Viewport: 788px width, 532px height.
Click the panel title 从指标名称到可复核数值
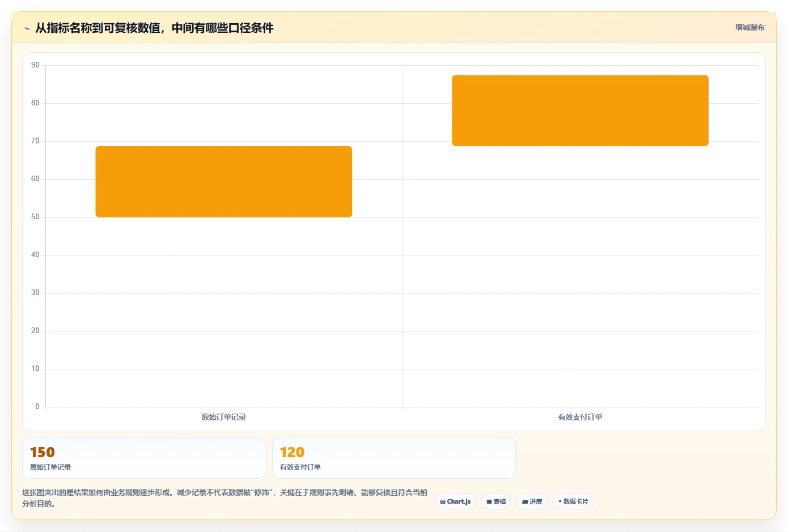coord(154,28)
